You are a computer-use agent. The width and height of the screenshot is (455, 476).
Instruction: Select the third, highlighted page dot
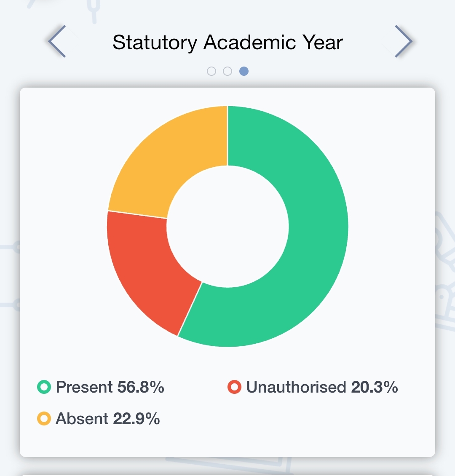click(x=244, y=71)
